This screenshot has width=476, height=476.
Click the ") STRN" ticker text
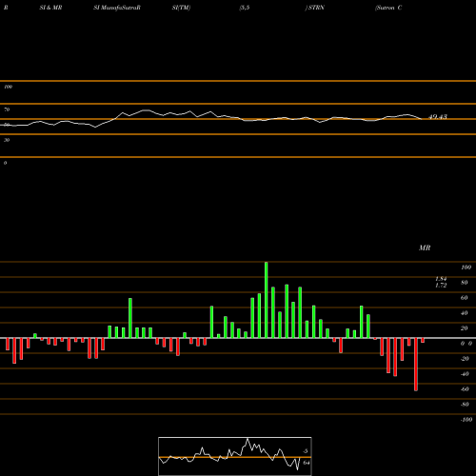point(315,8)
